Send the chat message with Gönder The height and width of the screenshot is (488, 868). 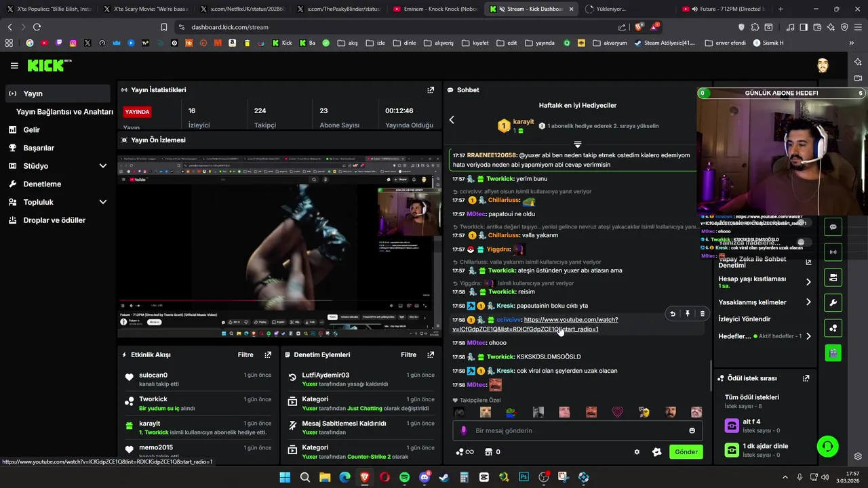pos(686,452)
